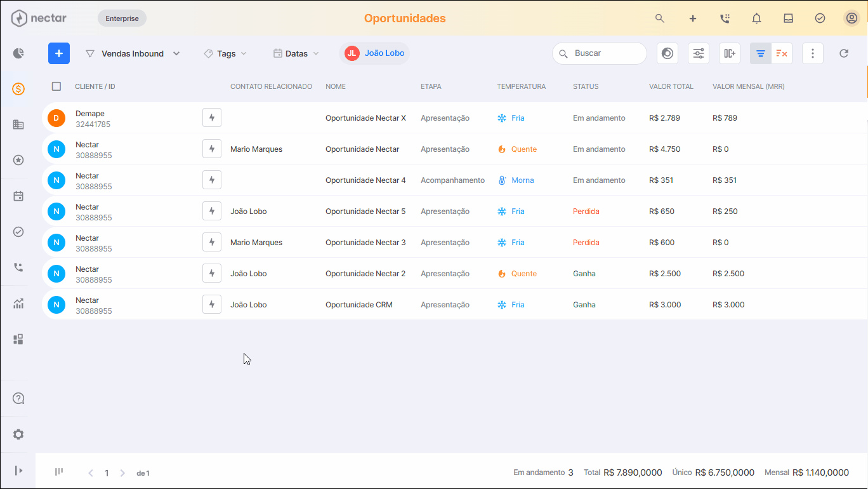Open the circular chart view icon
The image size is (868, 489).
[667, 53]
